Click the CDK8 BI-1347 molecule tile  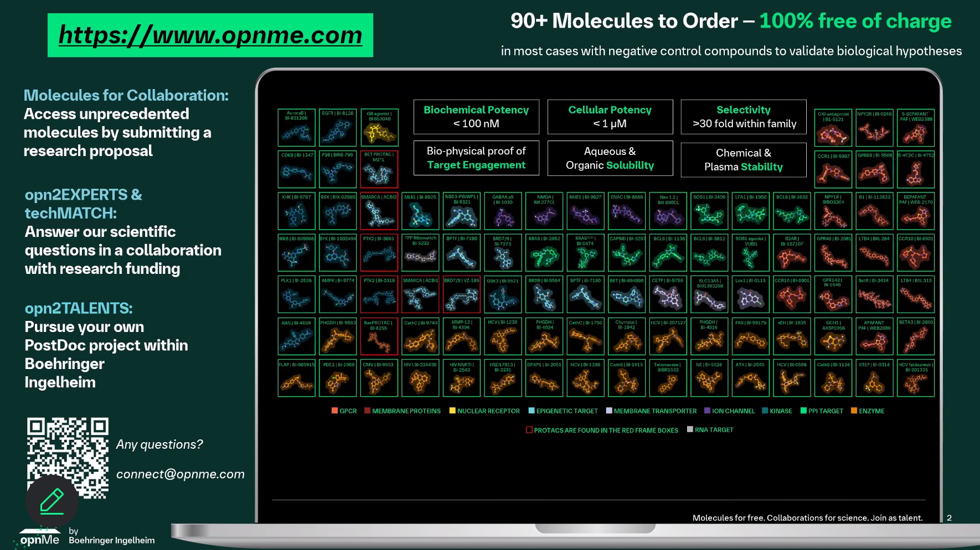click(x=297, y=169)
